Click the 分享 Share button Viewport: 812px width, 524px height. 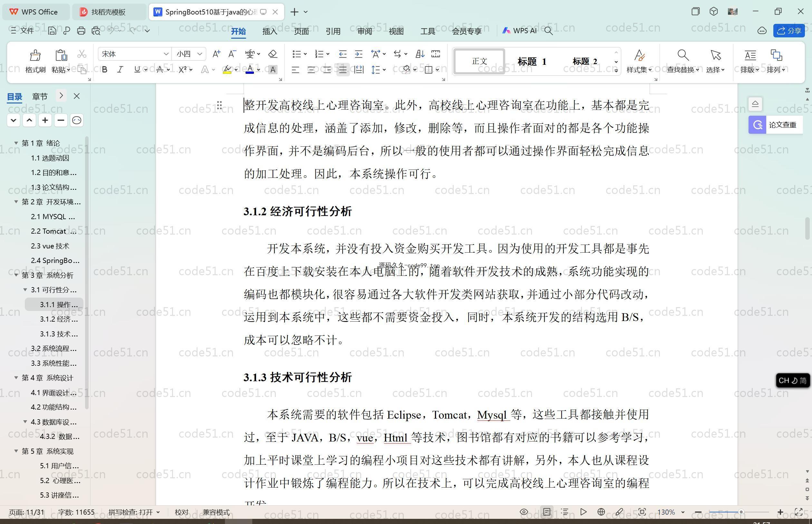tap(789, 31)
